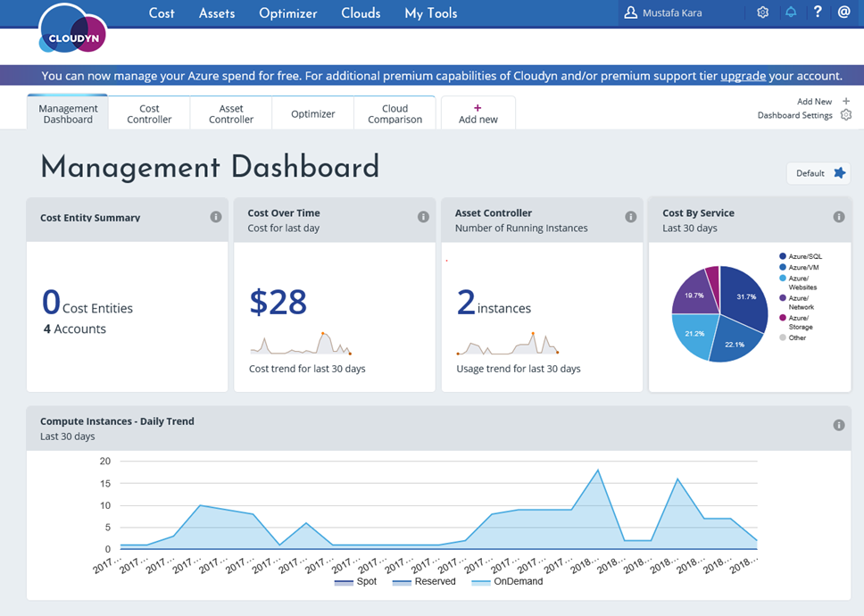
Task: Open the Assets menu
Action: tap(217, 13)
